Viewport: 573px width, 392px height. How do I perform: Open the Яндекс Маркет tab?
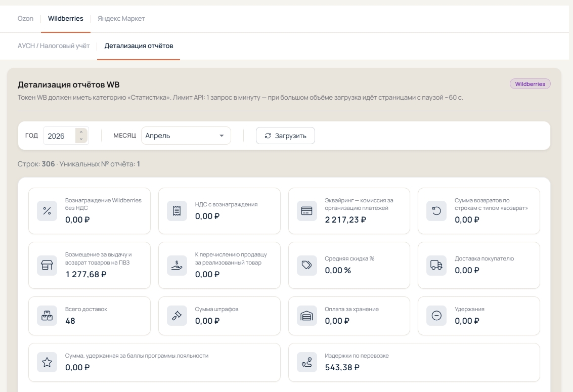[x=121, y=18]
